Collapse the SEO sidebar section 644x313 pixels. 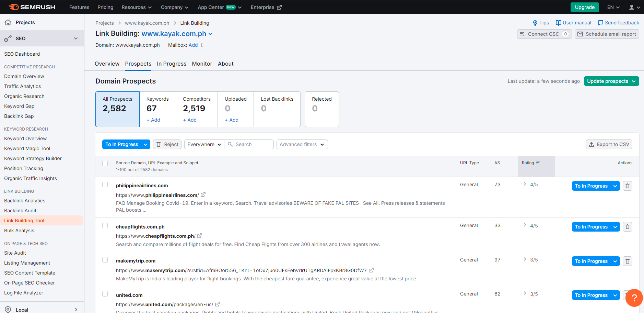(76, 38)
